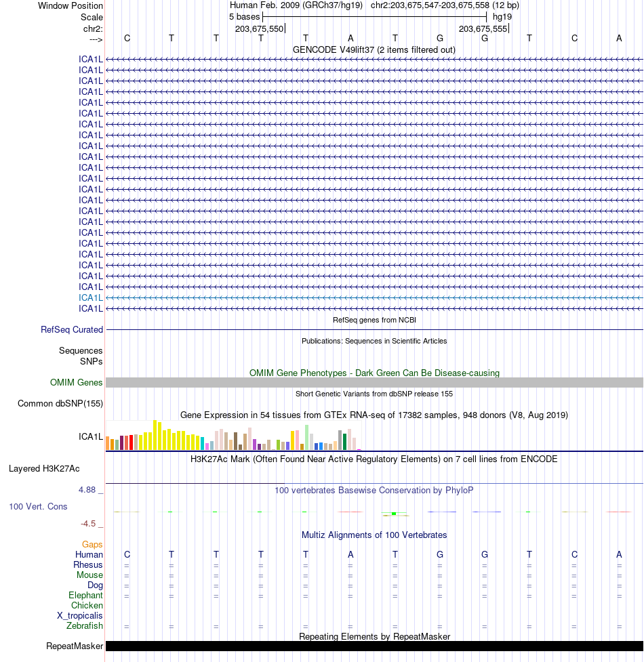Click the SNPs track label

coord(92,361)
